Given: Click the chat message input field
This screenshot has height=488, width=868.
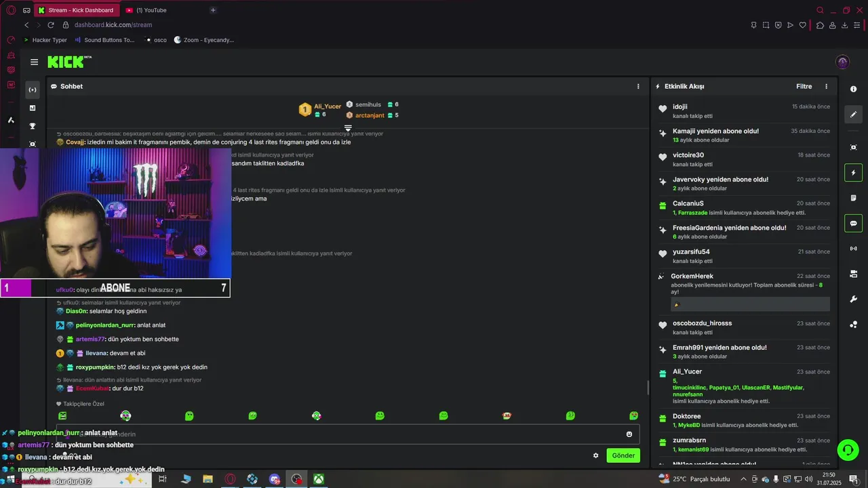Looking at the screenshot, I should 348,434.
